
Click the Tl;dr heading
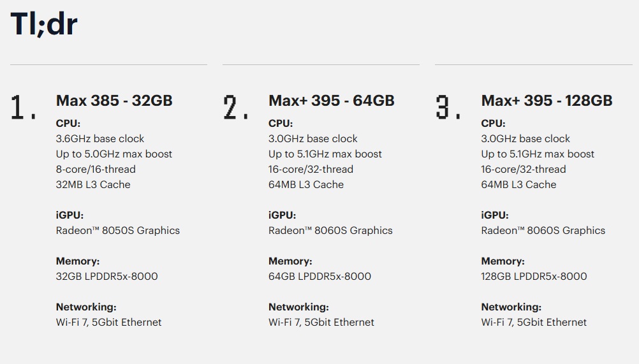43,24
